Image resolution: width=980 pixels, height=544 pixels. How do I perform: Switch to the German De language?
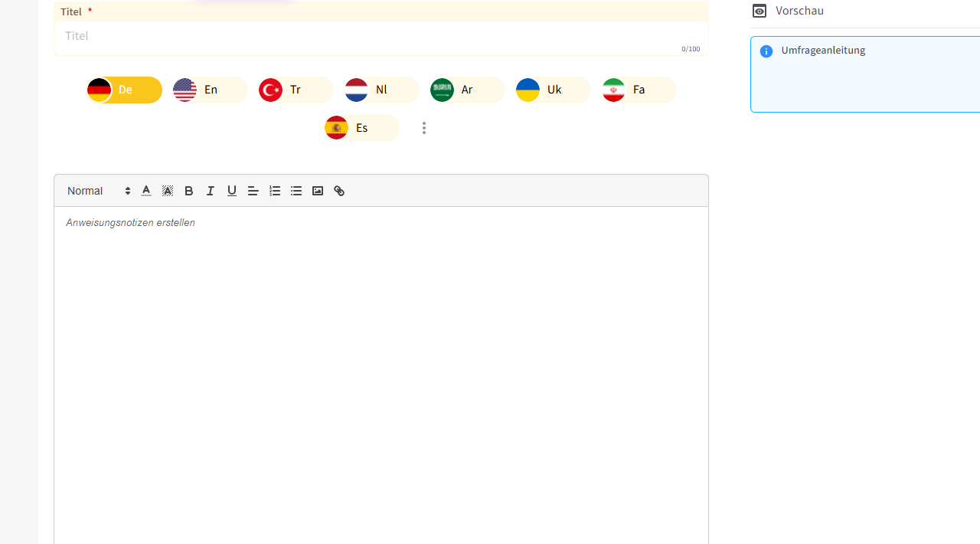(124, 90)
